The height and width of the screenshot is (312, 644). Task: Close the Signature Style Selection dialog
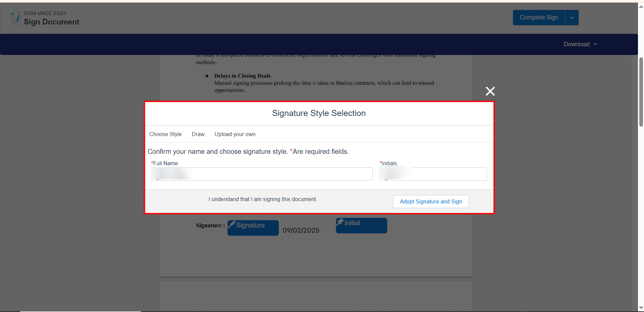click(x=490, y=91)
